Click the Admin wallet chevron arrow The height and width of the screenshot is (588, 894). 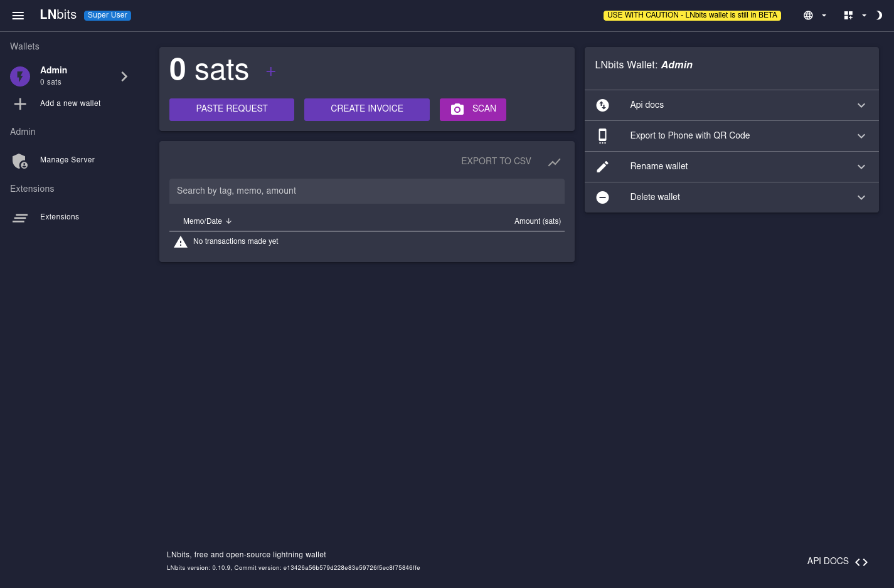coord(124,76)
